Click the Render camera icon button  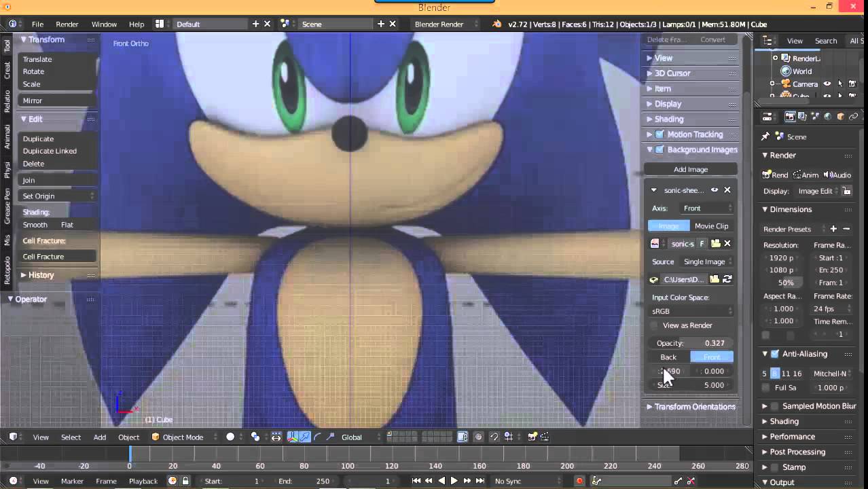coord(776,175)
